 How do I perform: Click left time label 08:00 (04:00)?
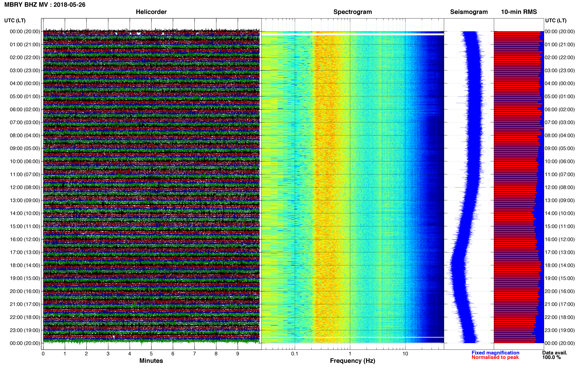point(25,135)
